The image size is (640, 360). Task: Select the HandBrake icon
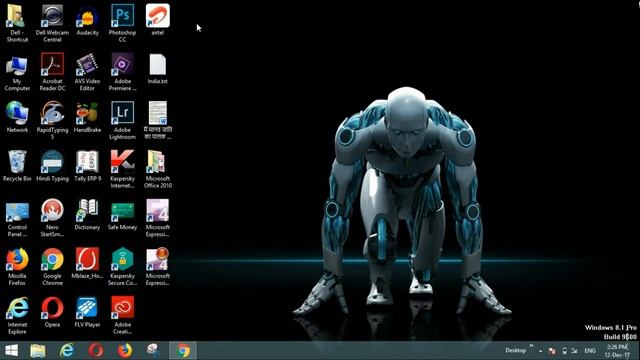coord(87,113)
